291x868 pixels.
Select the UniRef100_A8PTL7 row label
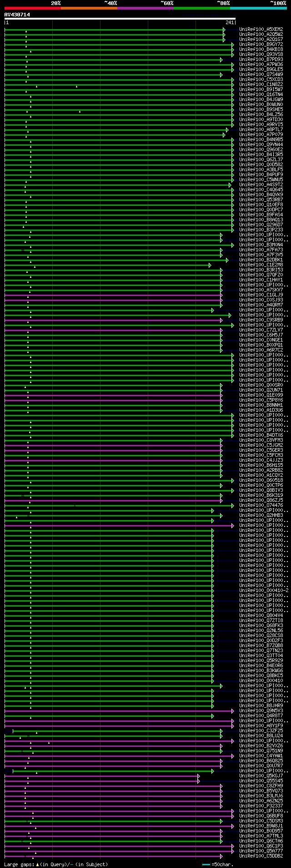pos(261,129)
